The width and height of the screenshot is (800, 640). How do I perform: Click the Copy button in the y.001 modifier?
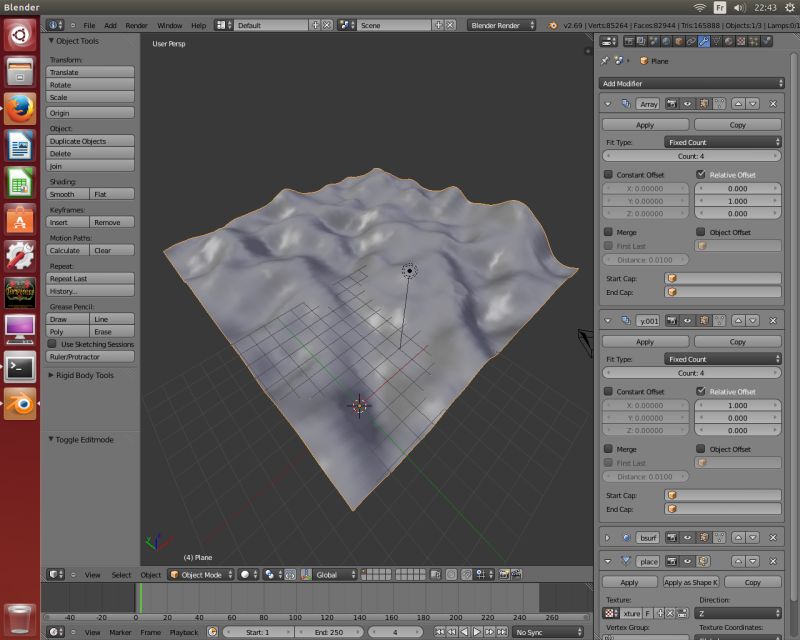point(738,341)
